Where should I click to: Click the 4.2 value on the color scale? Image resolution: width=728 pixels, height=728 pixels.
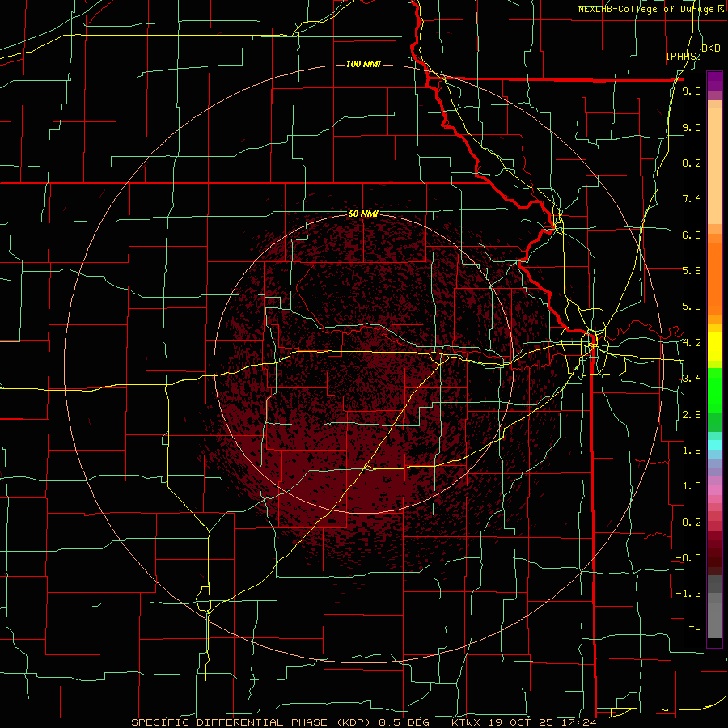[x=692, y=343]
